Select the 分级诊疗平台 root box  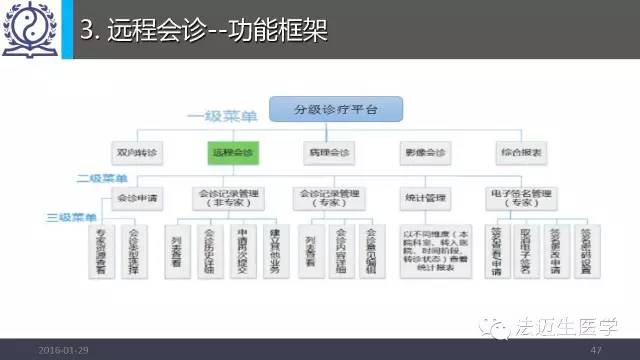336,109
